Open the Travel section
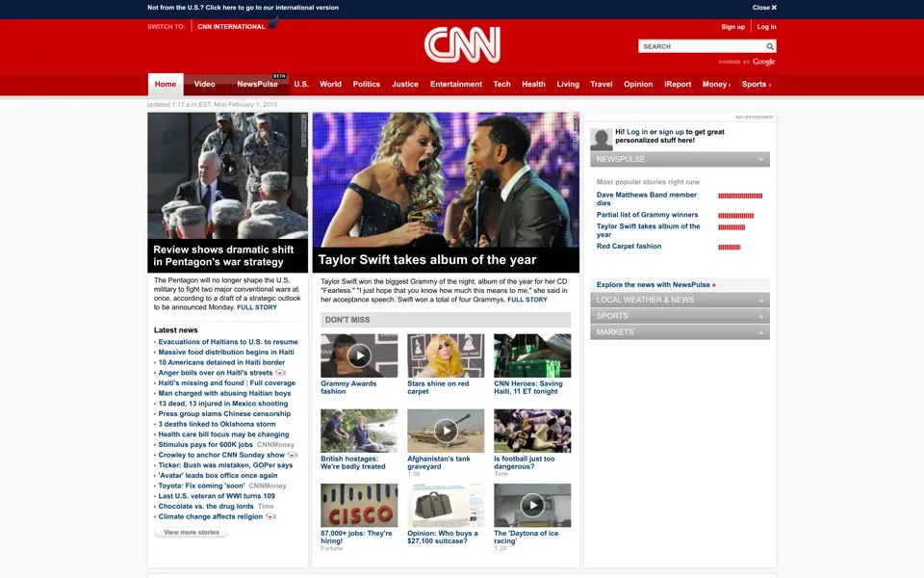This screenshot has height=578, width=924. coord(602,85)
